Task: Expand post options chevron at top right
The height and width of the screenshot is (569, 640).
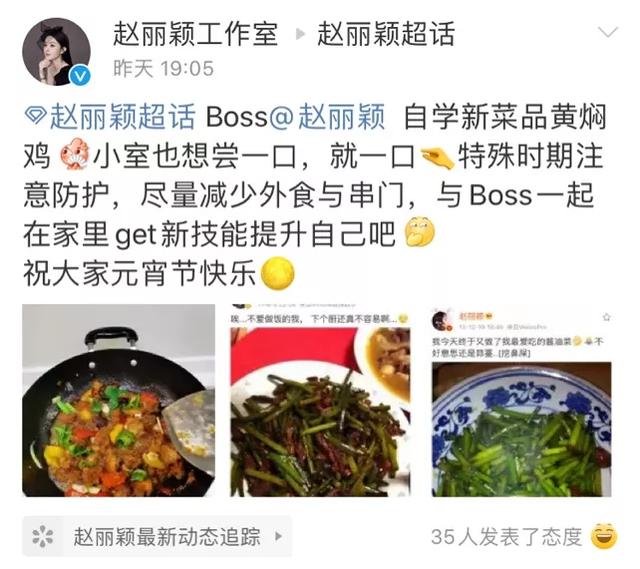Action: coord(608,32)
